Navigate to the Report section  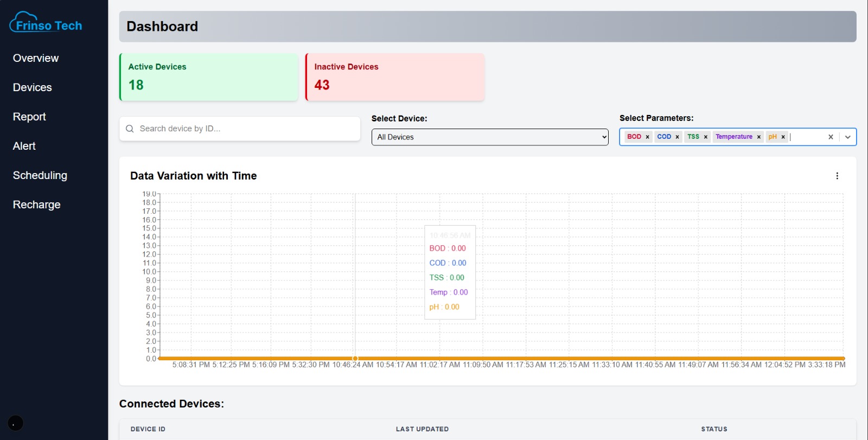[x=29, y=117]
